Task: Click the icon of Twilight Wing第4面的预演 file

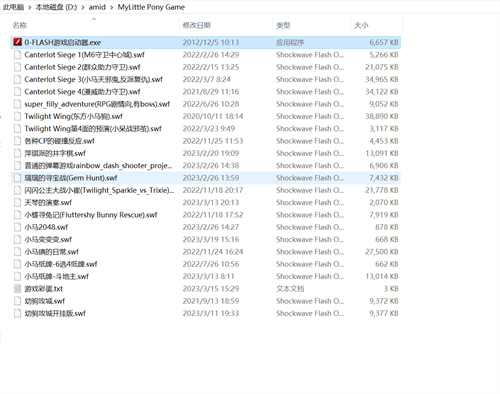Action: [x=17, y=129]
